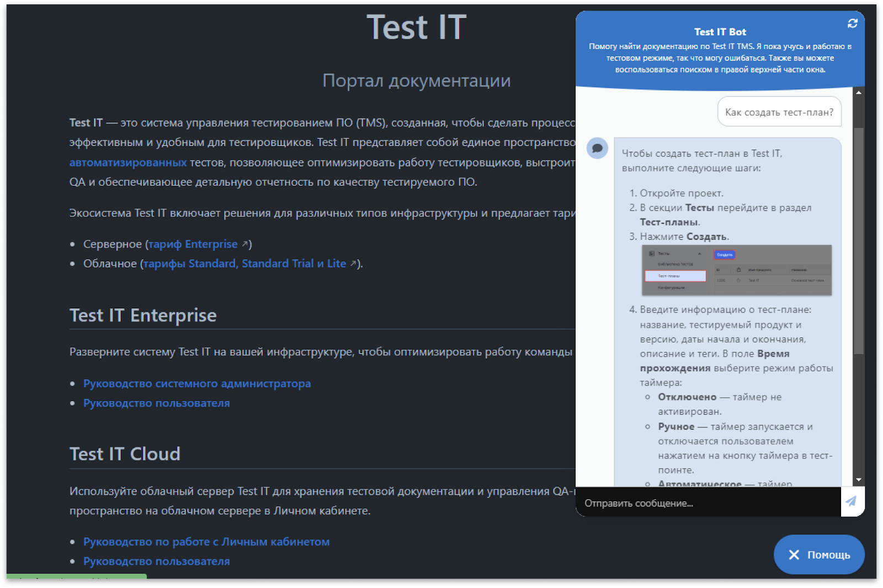Screen dimensions: 883x588
Task: Click the chat scrollbar up arrow
Action: 858,93
